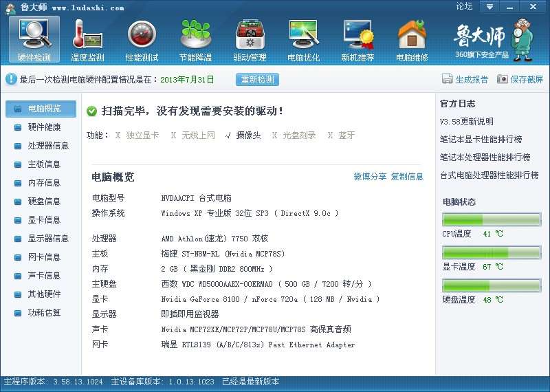Click the 重新检测 rescan button
550x392 pixels.
(x=257, y=80)
